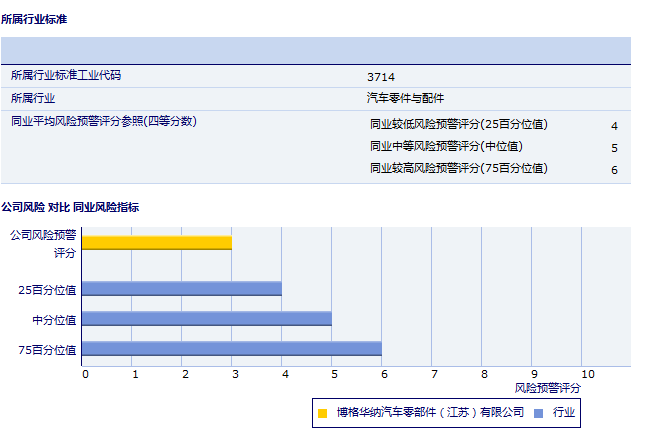Click the light blue table header bar
This screenshot has width=650, height=438.
pos(315,51)
